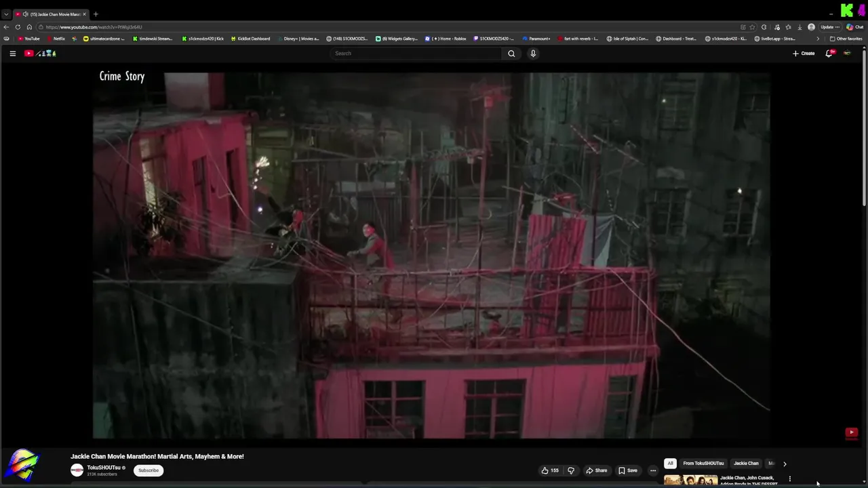This screenshot has height=488, width=868.
Task: Mute the tab via speaker icon
Action: click(x=25, y=14)
